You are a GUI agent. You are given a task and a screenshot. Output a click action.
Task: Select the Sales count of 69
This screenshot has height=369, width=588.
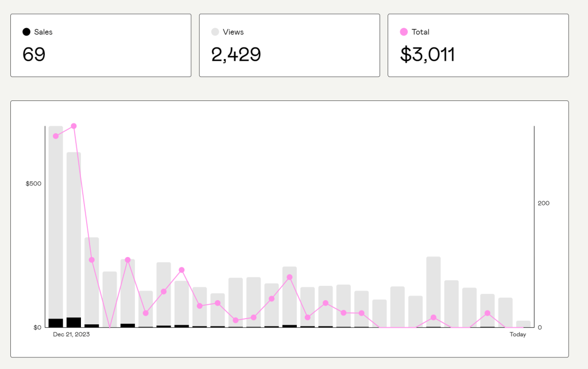click(34, 55)
